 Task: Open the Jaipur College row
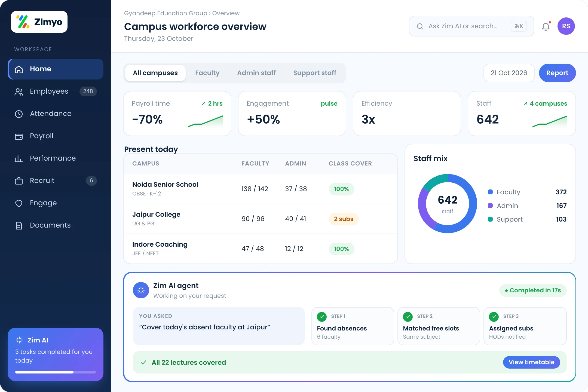click(261, 219)
